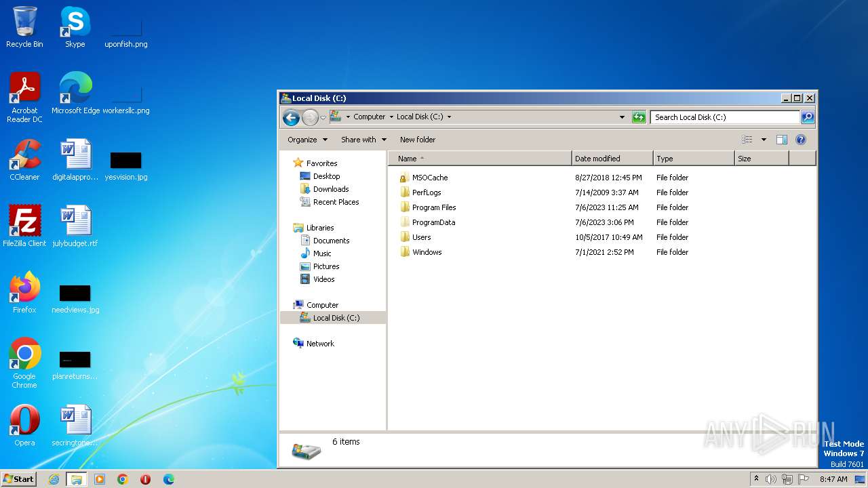
Task: Click the Change your view icon
Action: (747, 140)
